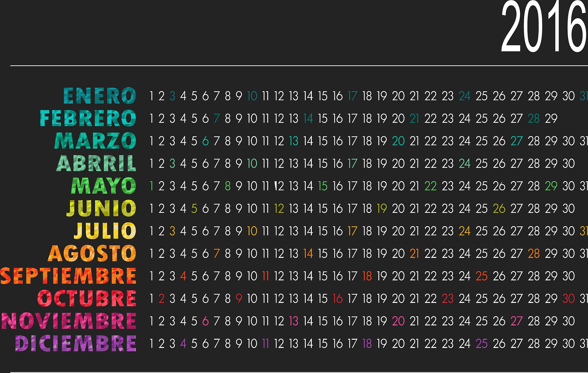Click red-orange day 4 in SEPTIEMBRE row
This screenshot has width=588, height=373.
click(x=183, y=276)
